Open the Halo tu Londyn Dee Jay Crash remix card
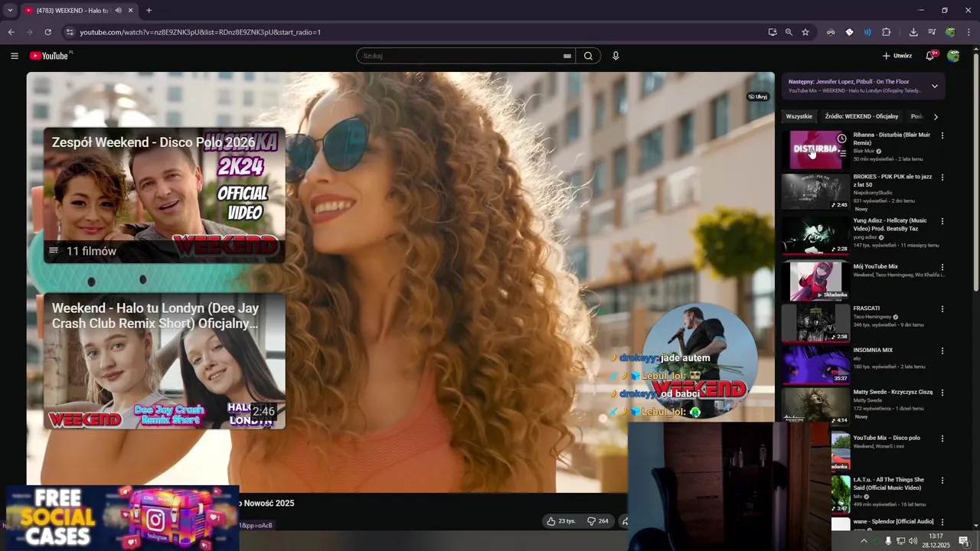This screenshot has height=551, width=980. [165, 361]
